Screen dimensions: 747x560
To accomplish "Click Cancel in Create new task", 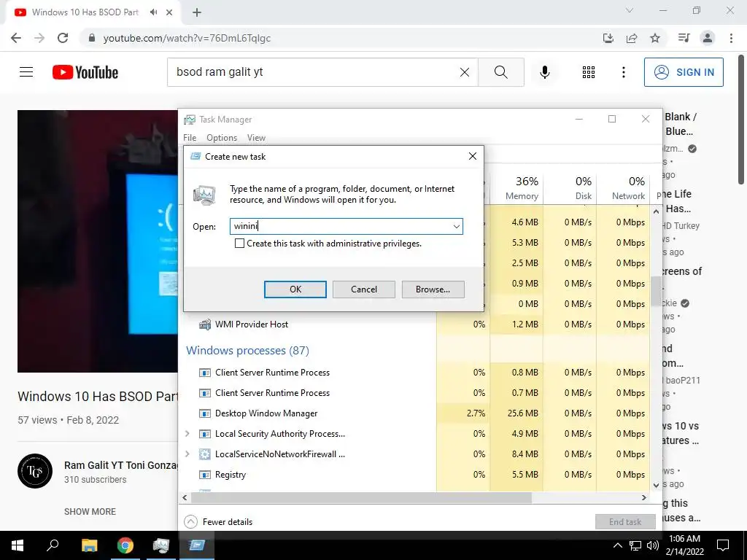I will tap(364, 289).
